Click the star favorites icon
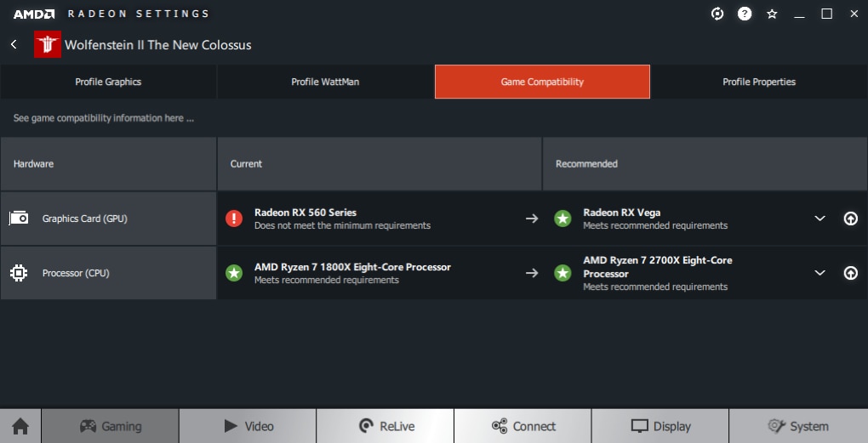This screenshot has width=868, height=443. (772, 14)
